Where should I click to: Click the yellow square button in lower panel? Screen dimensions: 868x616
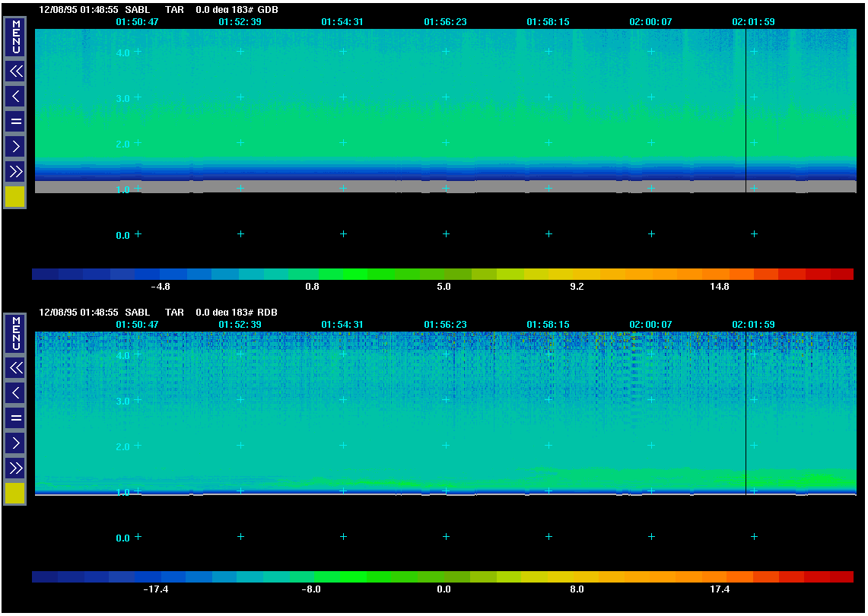[x=15, y=494]
